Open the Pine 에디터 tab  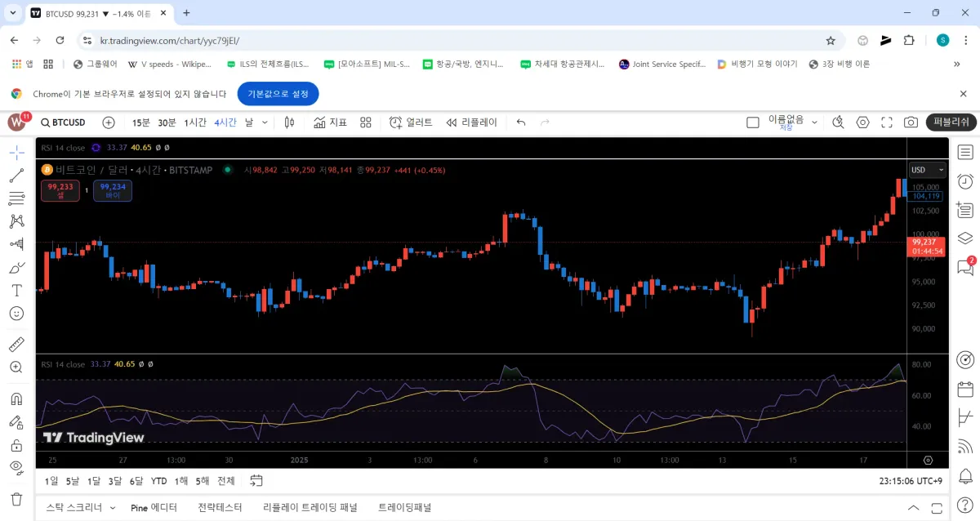154,507
